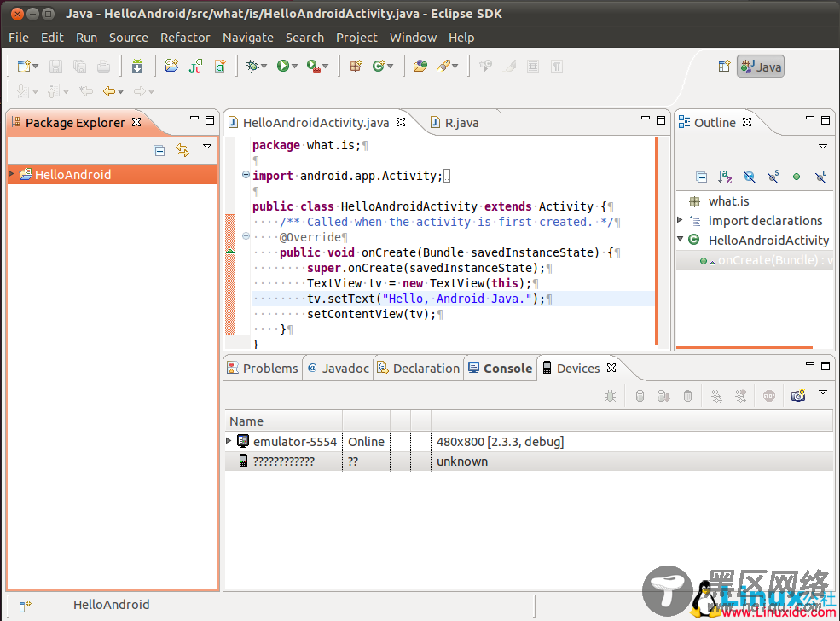
Task: Click the Open Type toolbar icon
Action: (420, 66)
